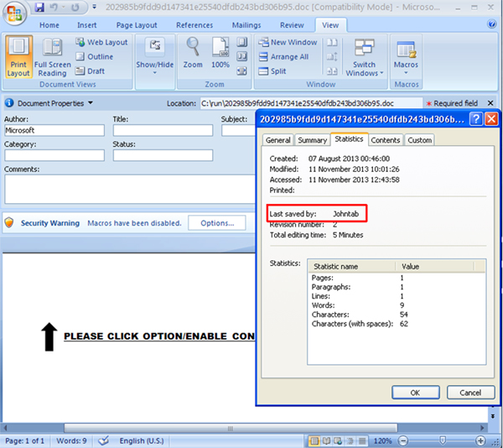The height and width of the screenshot is (448, 503).
Task: Click the dialog help question-mark button
Action: click(x=475, y=119)
